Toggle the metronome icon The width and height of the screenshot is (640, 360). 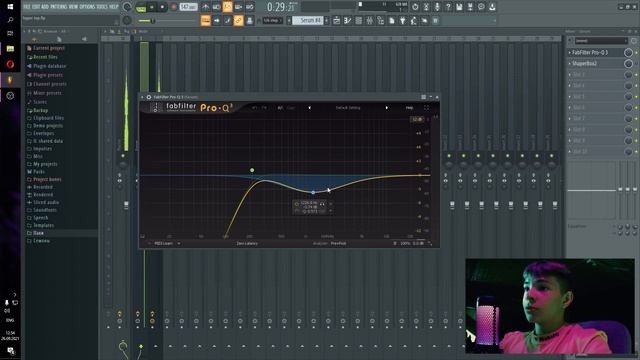click(x=205, y=7)
